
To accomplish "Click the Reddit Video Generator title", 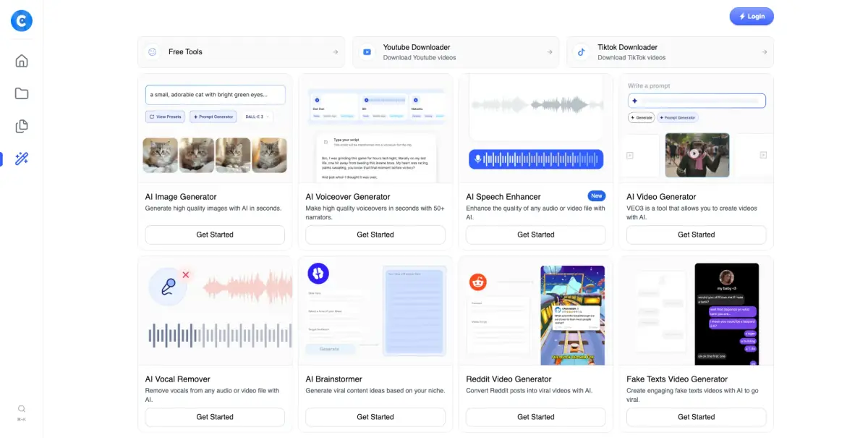I will point(509,379).
